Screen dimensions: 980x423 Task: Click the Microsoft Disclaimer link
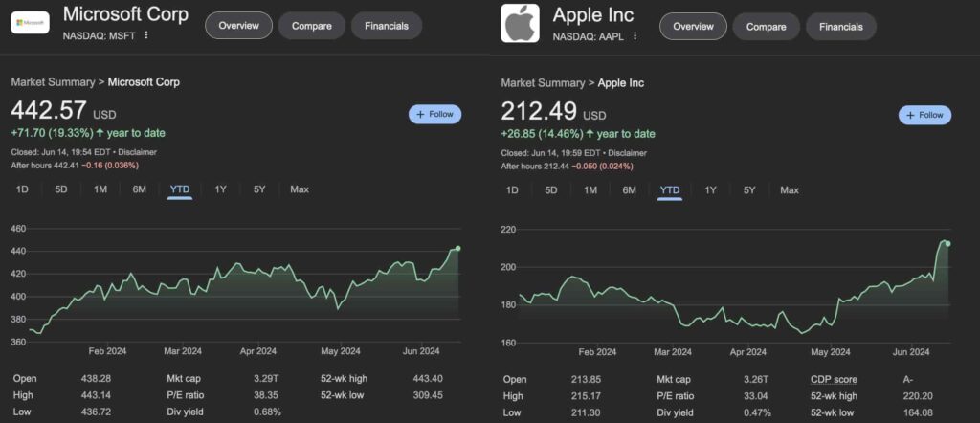pyautogui.click(x=136, y=152)
